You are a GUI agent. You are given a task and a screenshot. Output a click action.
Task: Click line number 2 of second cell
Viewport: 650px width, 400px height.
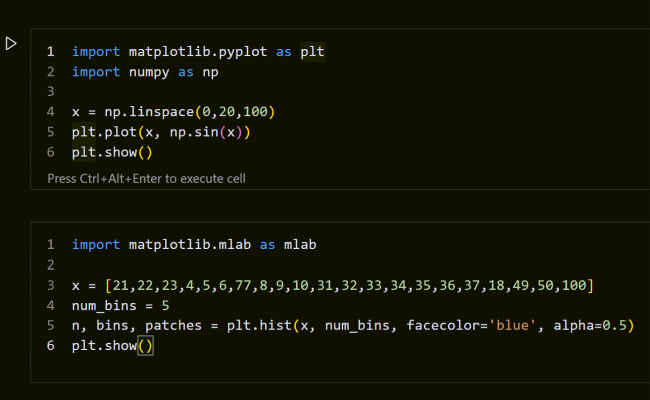(x=51, y=265)
